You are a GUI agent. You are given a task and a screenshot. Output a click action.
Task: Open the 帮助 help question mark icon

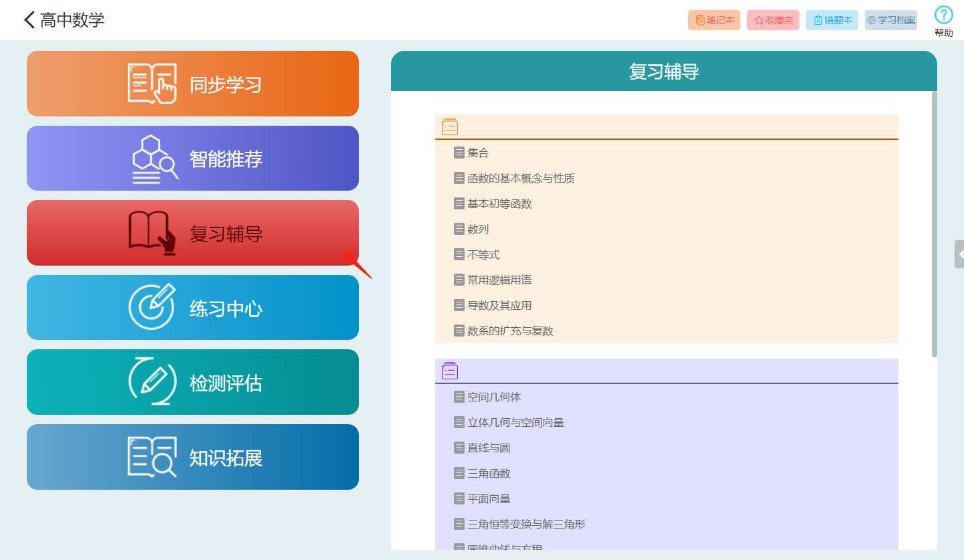pos(943,15)
